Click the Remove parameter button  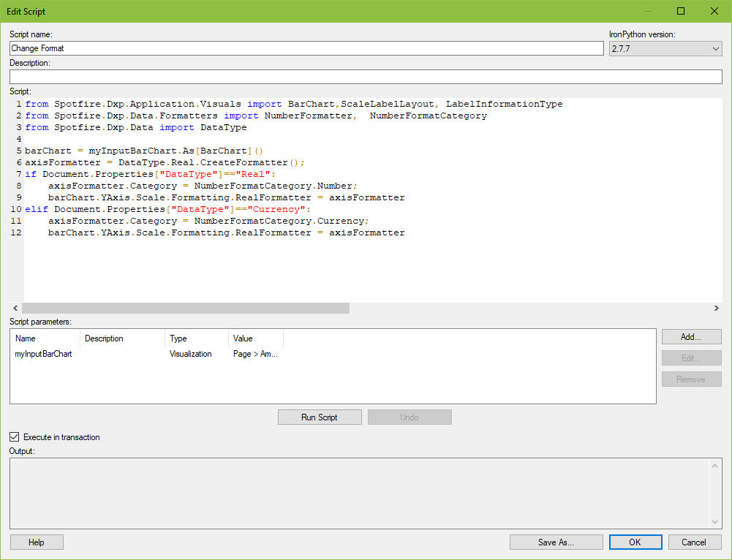tap(690, 379)
